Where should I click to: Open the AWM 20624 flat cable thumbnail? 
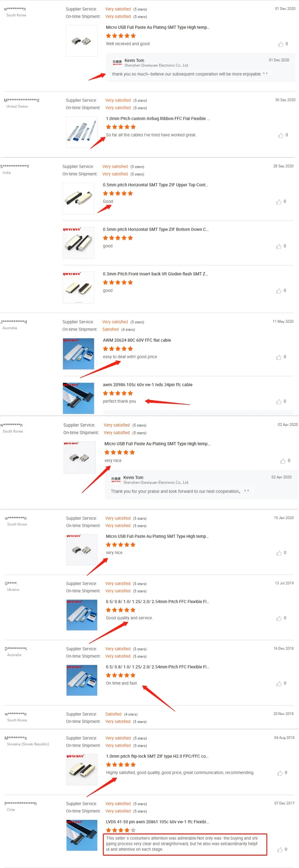[78, 354]
